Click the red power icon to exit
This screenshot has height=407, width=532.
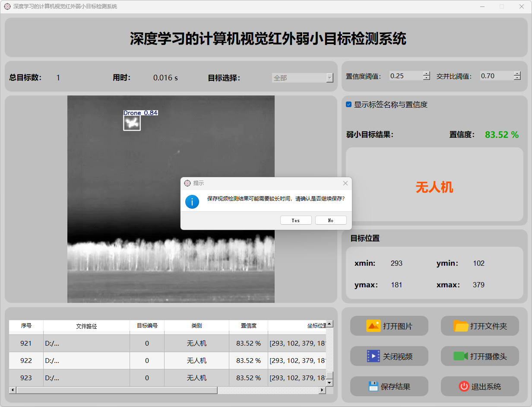click(x=464, y=386)
